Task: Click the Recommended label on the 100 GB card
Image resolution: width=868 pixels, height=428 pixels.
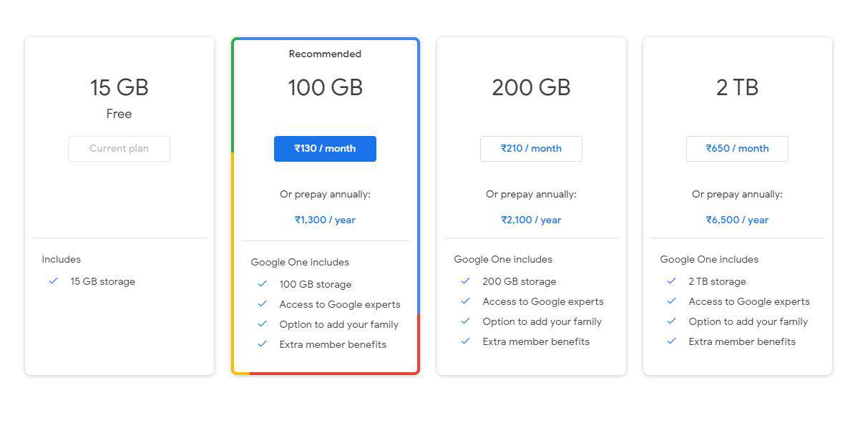Action: click(325, 54)
